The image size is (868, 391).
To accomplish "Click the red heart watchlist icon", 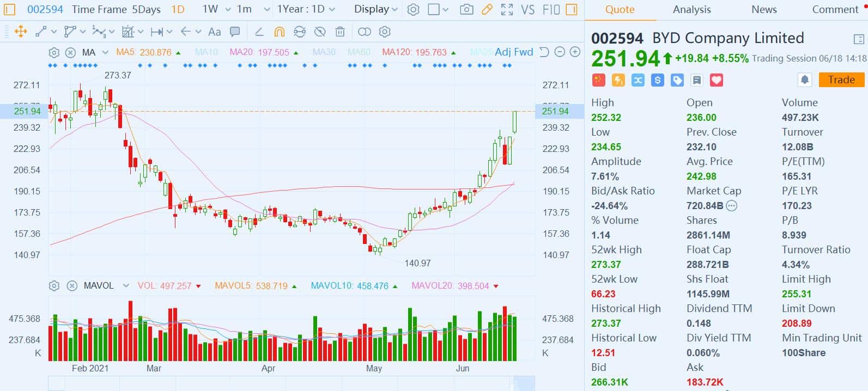I will coord(716,81).
